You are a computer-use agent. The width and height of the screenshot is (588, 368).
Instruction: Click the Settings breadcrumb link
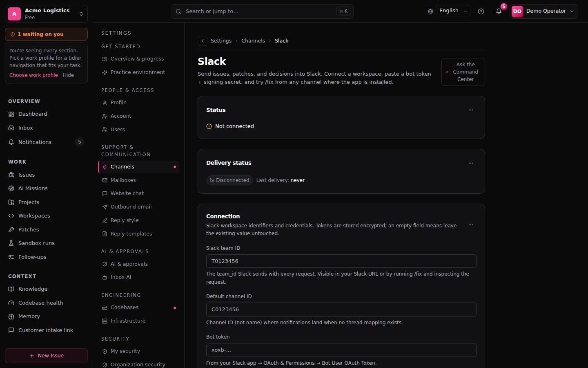221,41
